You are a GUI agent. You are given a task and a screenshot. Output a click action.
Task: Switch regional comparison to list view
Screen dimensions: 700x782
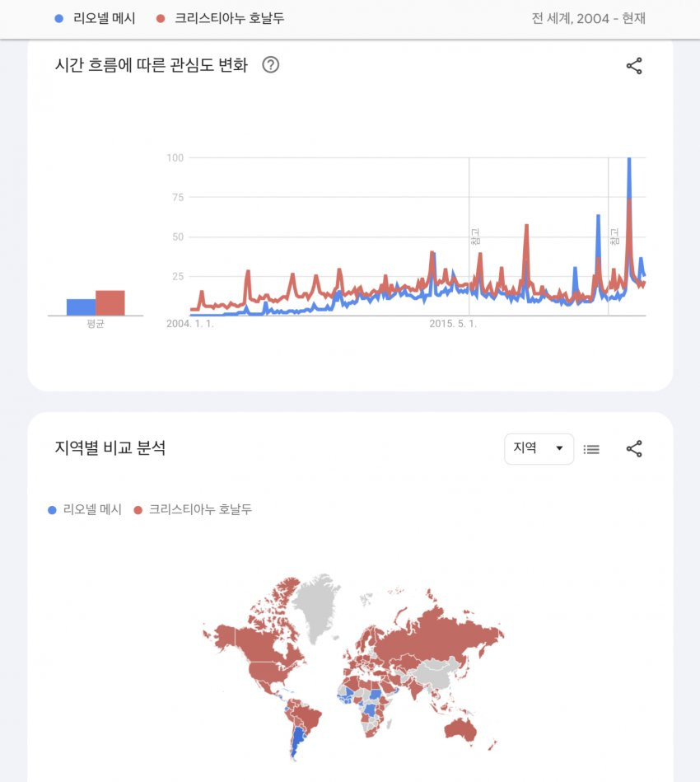(591, 449)
